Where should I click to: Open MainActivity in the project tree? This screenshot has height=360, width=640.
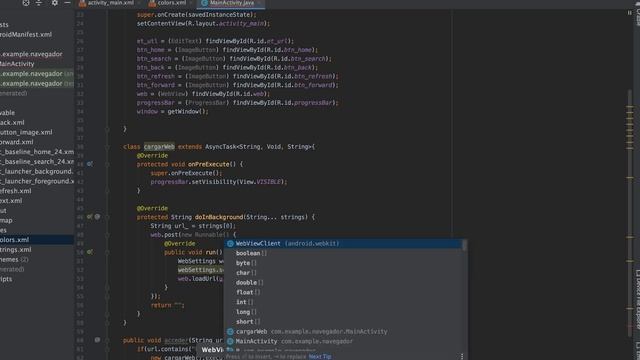(x=17, y=64)
